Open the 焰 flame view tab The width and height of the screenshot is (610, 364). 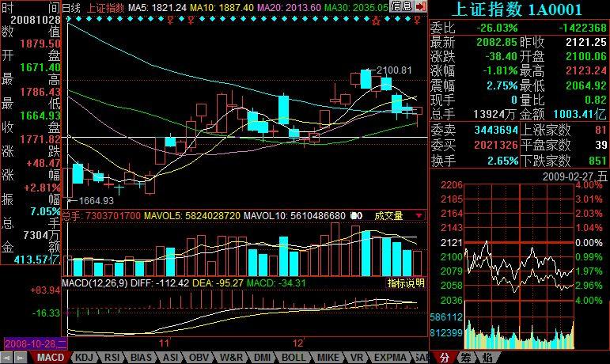pyautogui.click(x=487, y=358)
